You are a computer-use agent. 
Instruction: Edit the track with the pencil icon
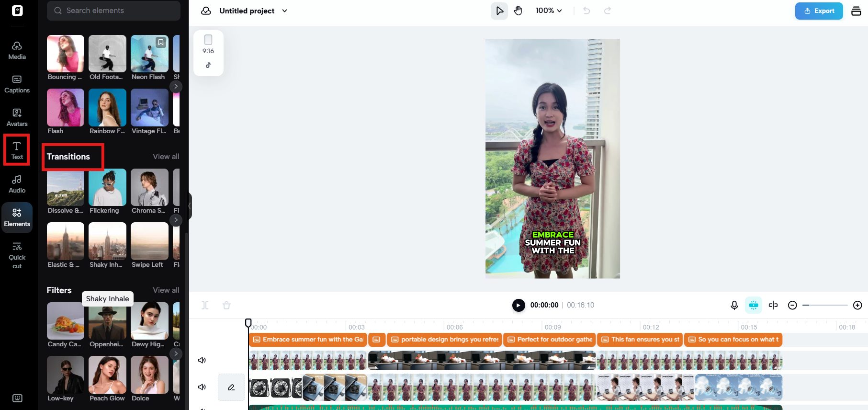point(231,387)
